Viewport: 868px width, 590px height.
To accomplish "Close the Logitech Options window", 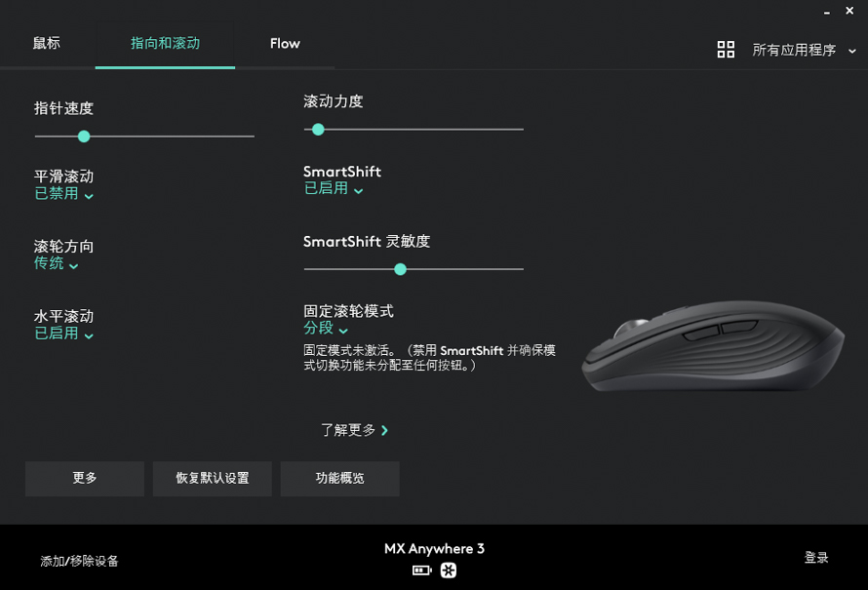I will pos(849,11).
